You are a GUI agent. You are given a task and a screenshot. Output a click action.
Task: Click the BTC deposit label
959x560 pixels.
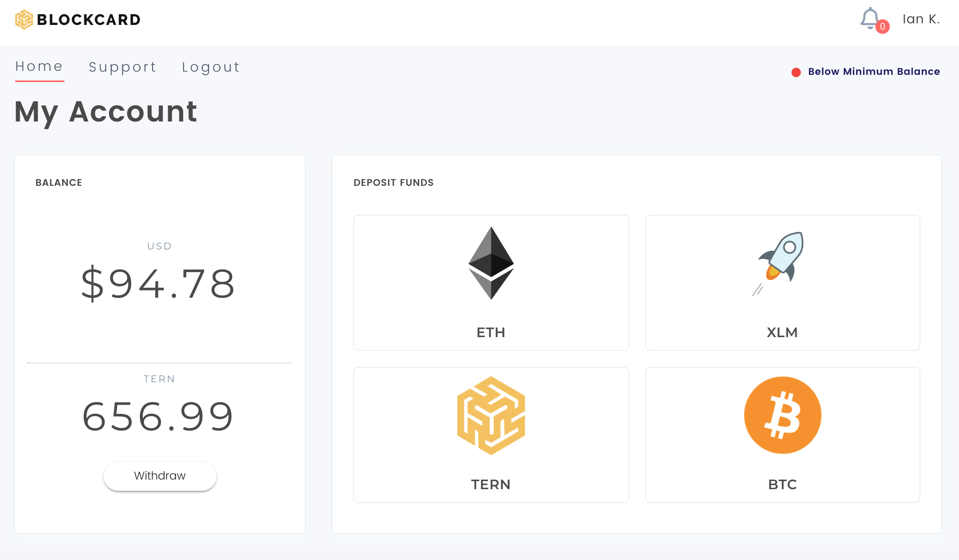coord(782,484)
